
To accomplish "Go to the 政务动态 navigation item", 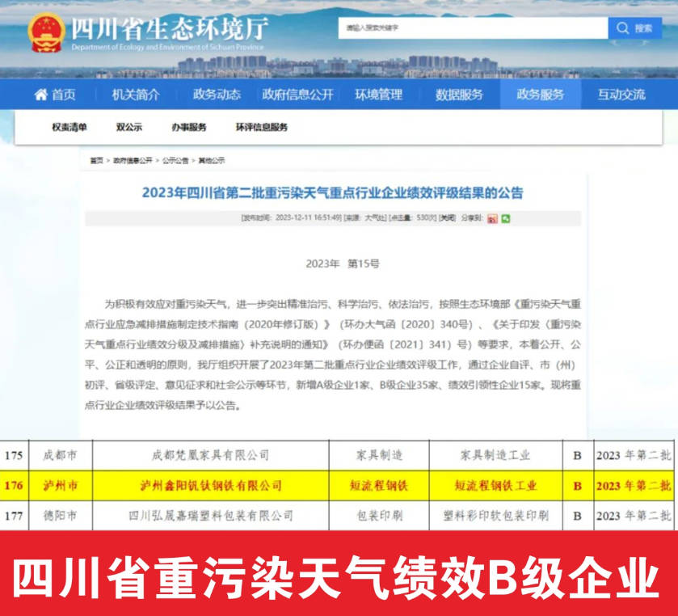I will 217,95.
